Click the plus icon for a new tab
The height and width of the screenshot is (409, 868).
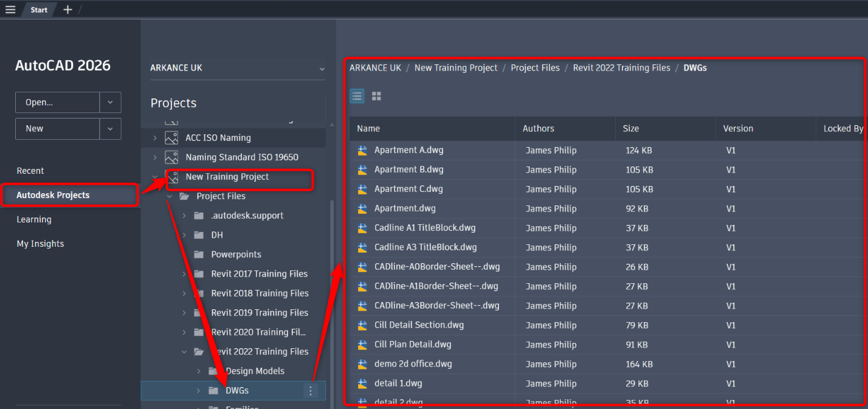point(67,10)
